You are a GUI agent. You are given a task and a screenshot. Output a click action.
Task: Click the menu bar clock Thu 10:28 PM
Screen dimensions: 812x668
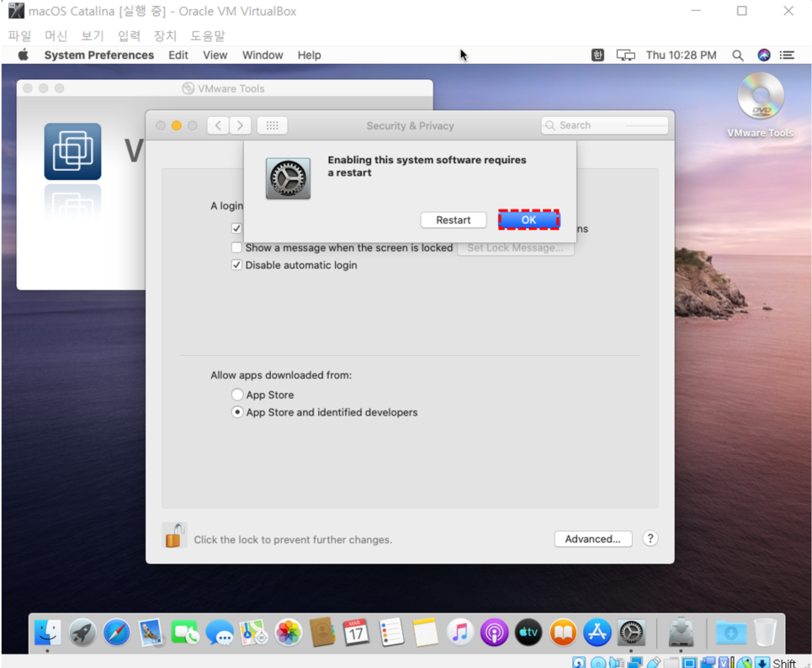(x=681, y=56)
